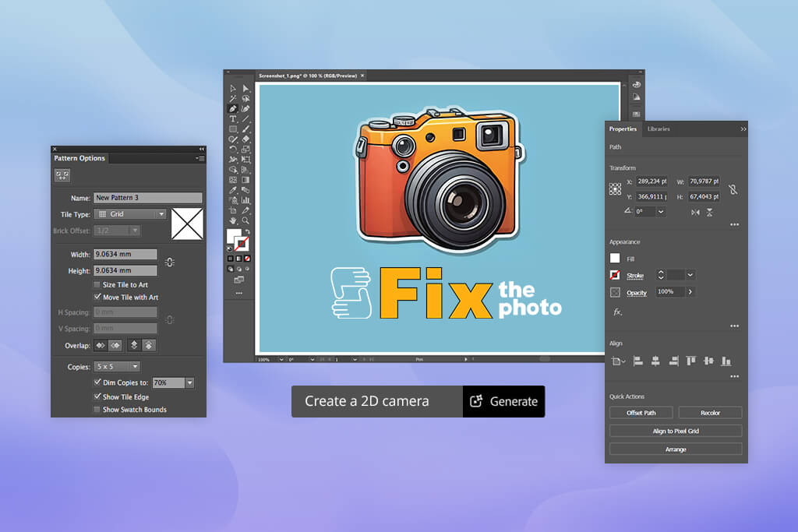Open the Align To dropdown in Align section
798x532 pixels.
pos(618,361)
